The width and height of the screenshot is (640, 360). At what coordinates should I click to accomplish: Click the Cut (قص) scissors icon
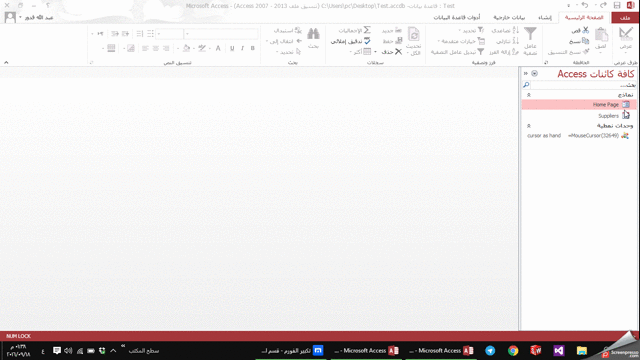click(x=585, y=30)
